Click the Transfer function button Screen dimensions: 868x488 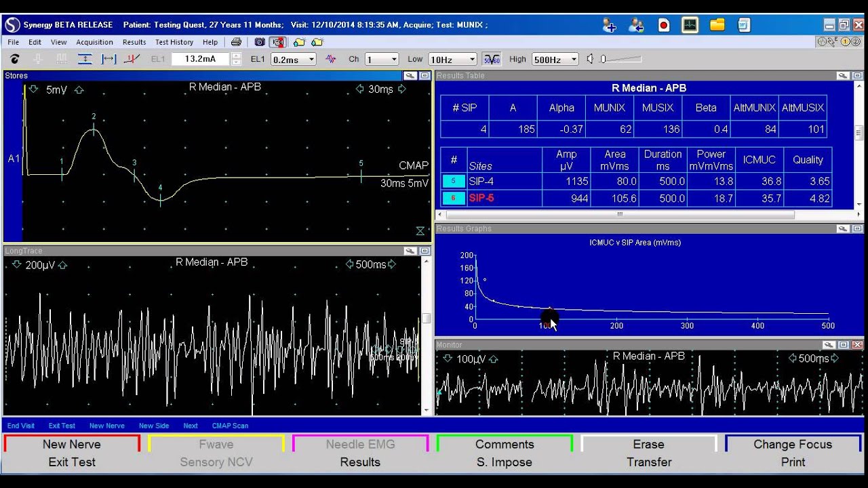[x=649, y=462]
